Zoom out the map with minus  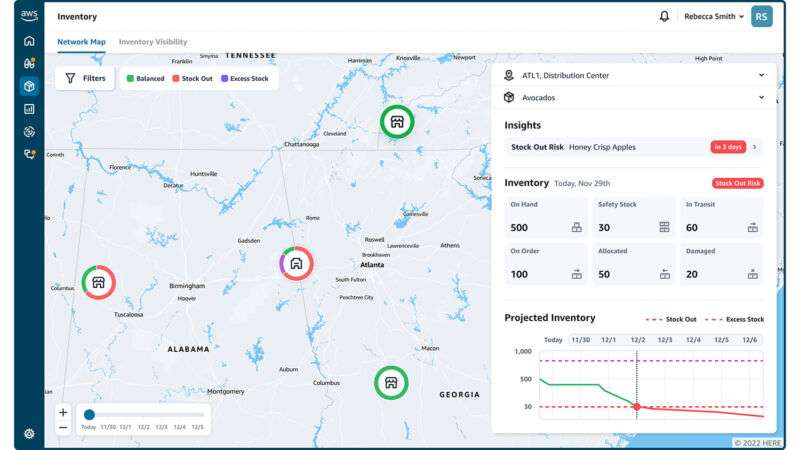pos(63,428)
